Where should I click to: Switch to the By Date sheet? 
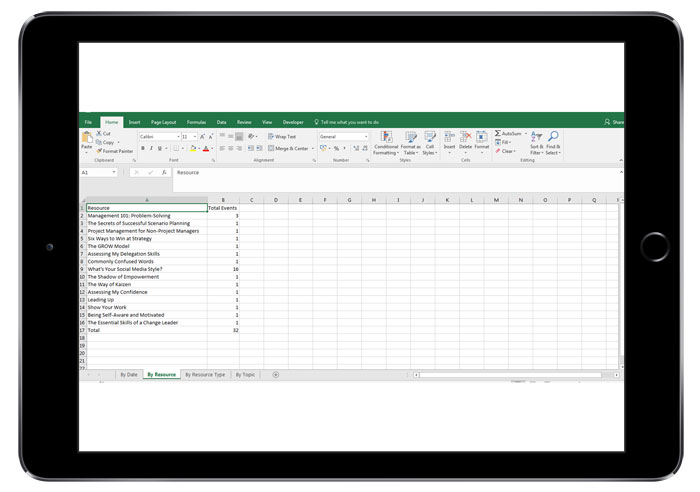click(129, 375)
